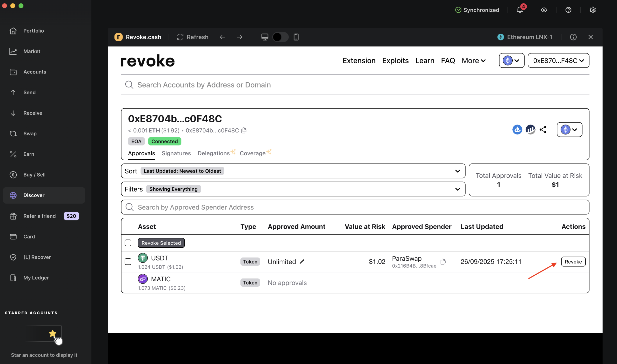The image size is (617, 364).
Task: Click the notifications bell icon
Action: click(520, 10)
